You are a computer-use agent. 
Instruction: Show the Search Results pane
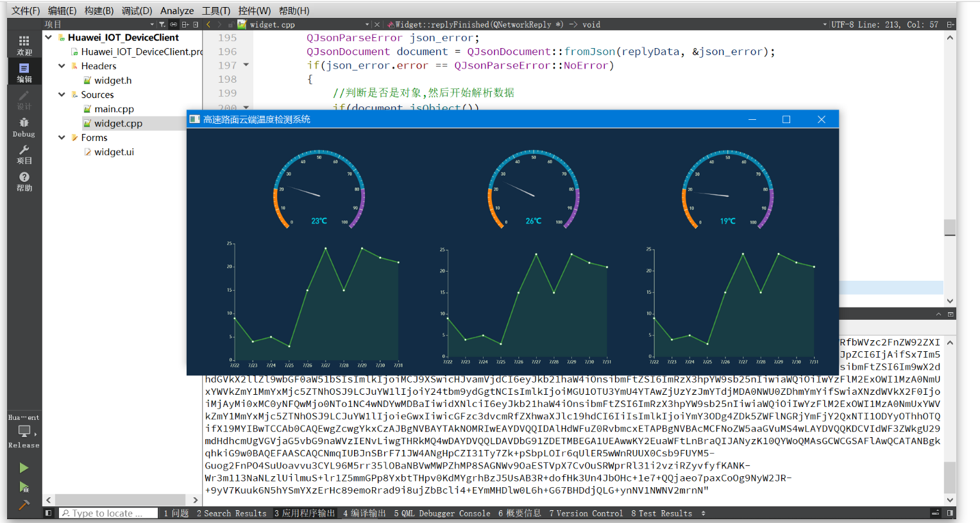point(232,513)
